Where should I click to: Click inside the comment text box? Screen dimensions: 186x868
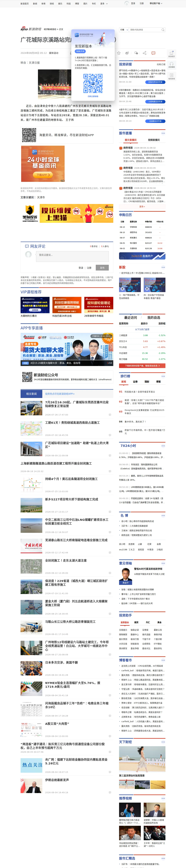click(x=72, y=256)
